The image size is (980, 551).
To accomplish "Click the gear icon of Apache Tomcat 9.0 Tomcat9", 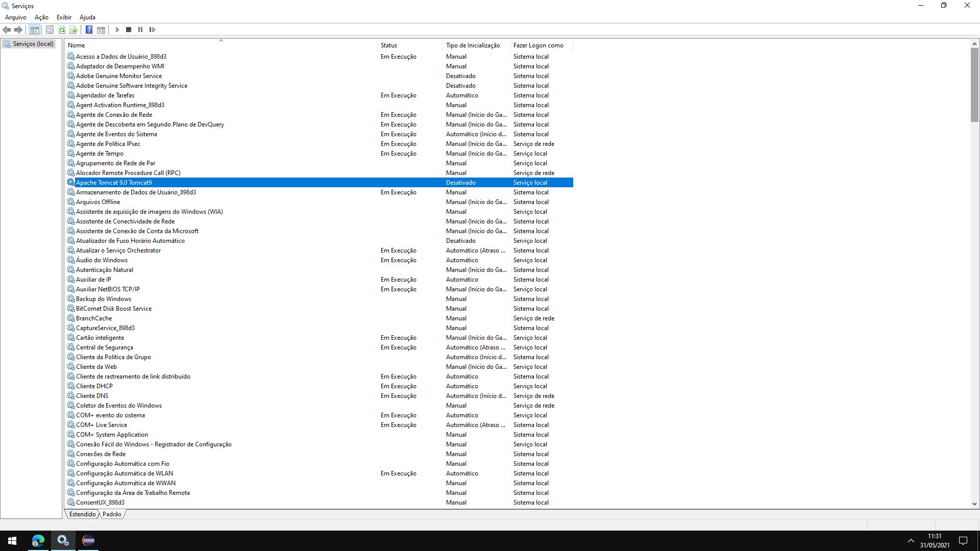I will [71, 183].
